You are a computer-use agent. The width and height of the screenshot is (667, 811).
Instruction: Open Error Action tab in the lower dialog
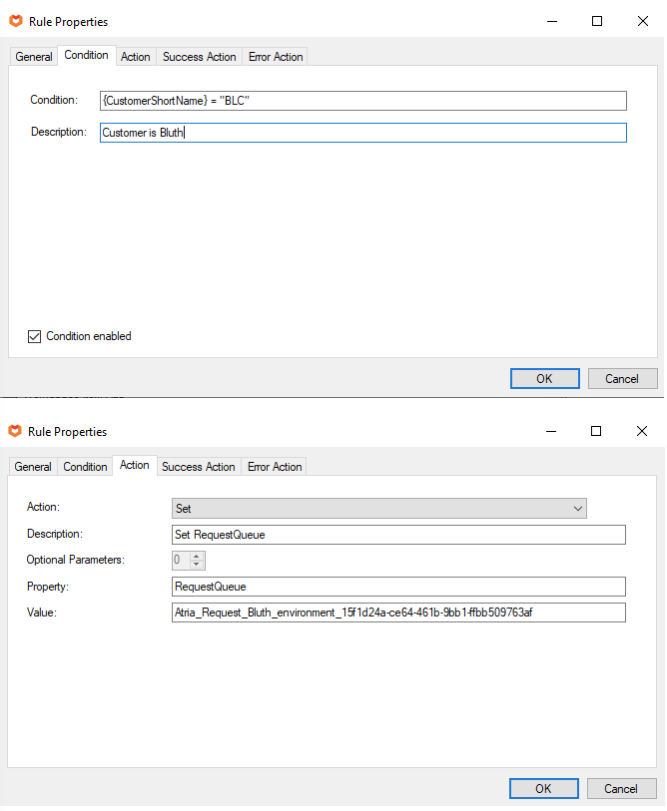point(275,467)
